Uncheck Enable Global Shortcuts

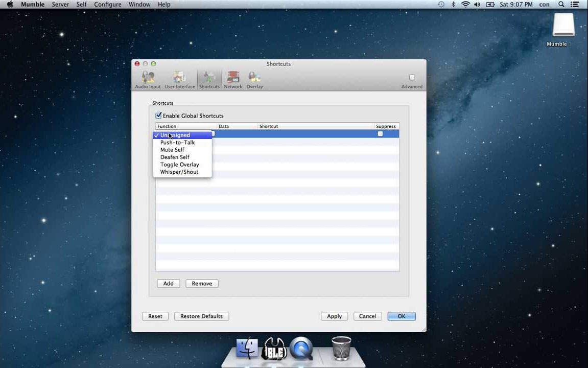[159, 115]
